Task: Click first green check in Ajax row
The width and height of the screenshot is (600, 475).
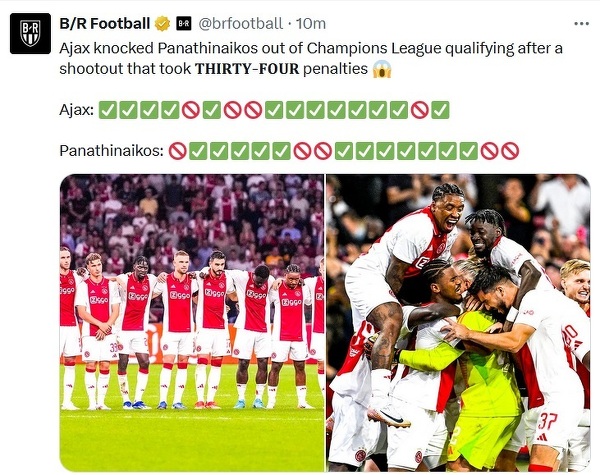Action: (x=108, y=110)
